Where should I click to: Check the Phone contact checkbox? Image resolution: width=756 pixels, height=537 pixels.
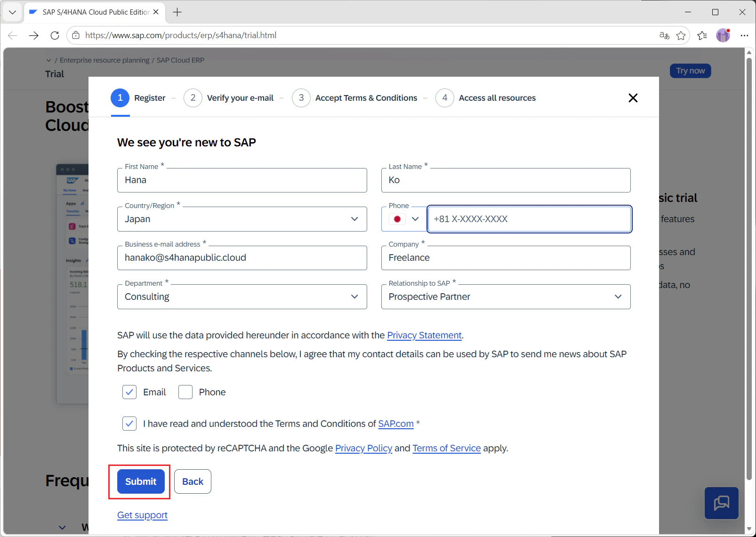point(185,392)
